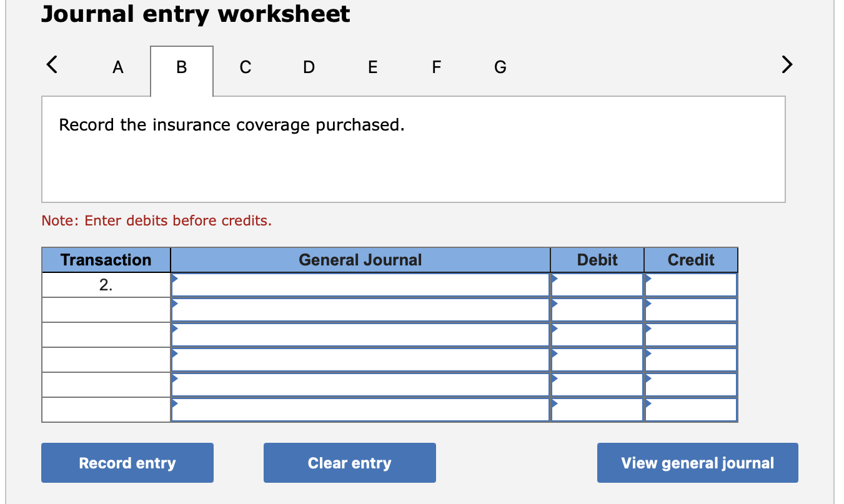Open the Credit dropdown in the first row

coord(647,279)
